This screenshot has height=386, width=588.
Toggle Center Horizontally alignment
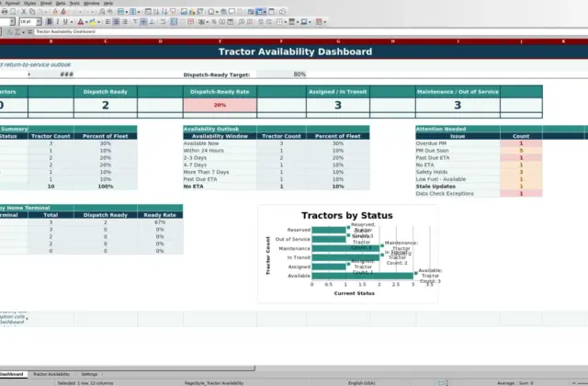tap(117, 22)
